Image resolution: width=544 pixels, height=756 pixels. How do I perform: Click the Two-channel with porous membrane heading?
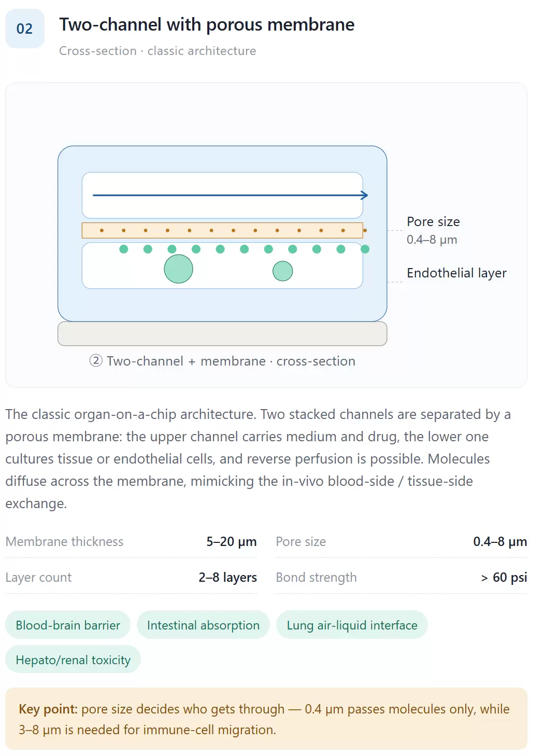207,24
